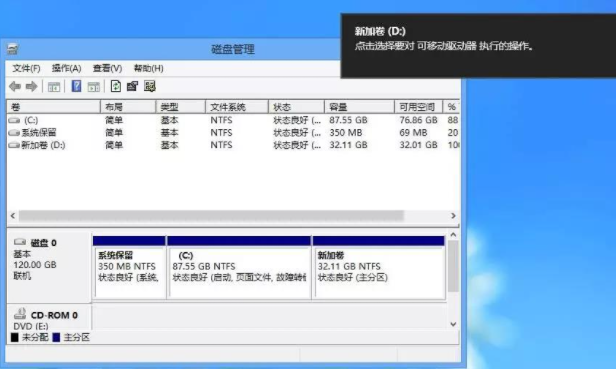This screenshot has height=369, width=616.
Task: Select the 系统保留 volume row
Action: pyautogui.click(x=233, y=132)
